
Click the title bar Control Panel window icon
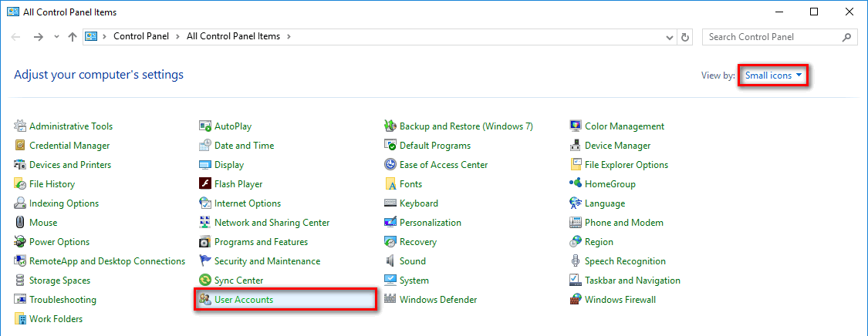(12, 12)
